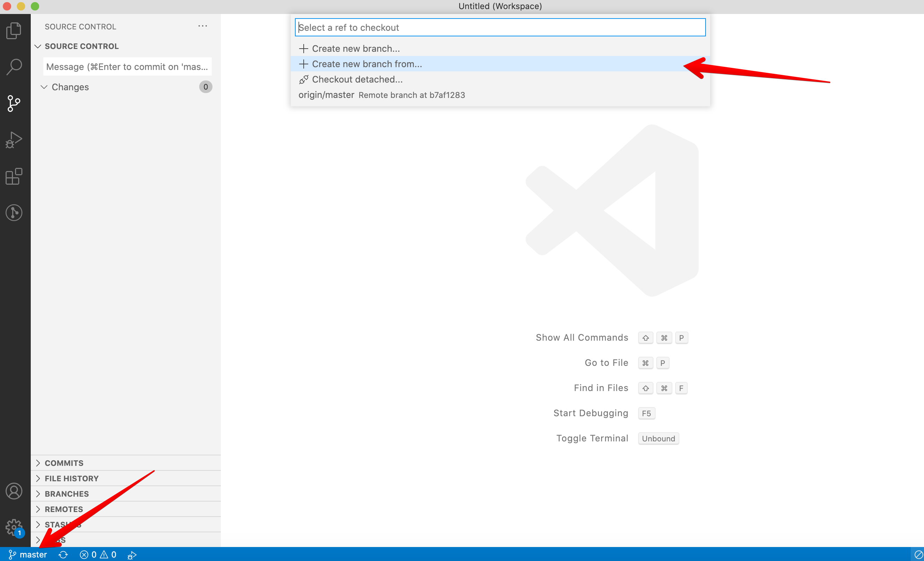Click the Accounts icon

pos(14,491)
